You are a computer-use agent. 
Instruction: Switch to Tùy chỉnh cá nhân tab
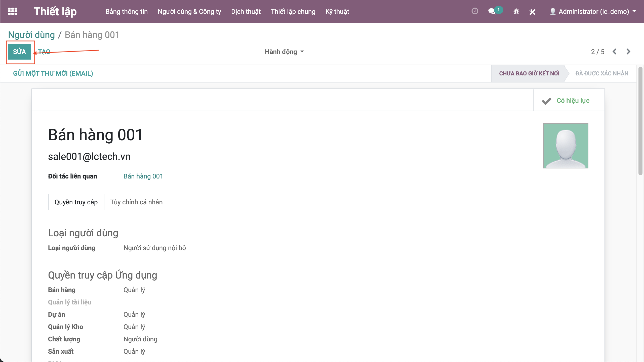point(136,202)
